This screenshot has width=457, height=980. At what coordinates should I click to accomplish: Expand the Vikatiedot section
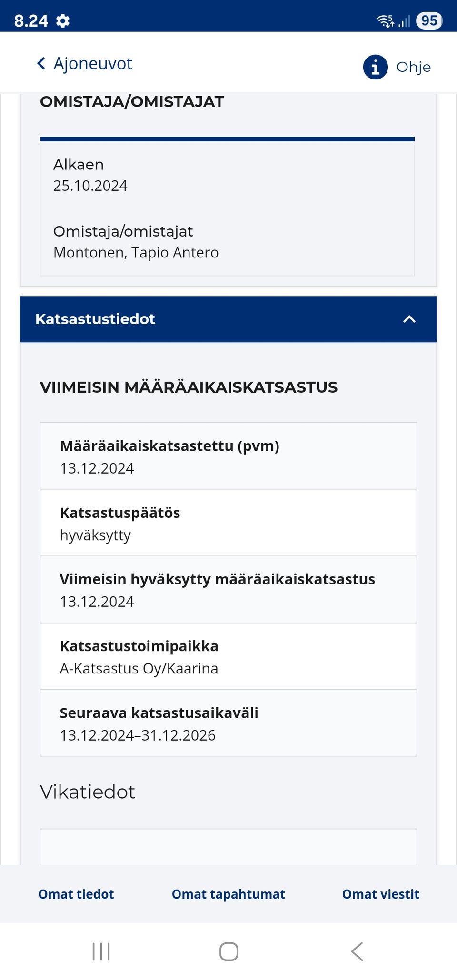88,792
